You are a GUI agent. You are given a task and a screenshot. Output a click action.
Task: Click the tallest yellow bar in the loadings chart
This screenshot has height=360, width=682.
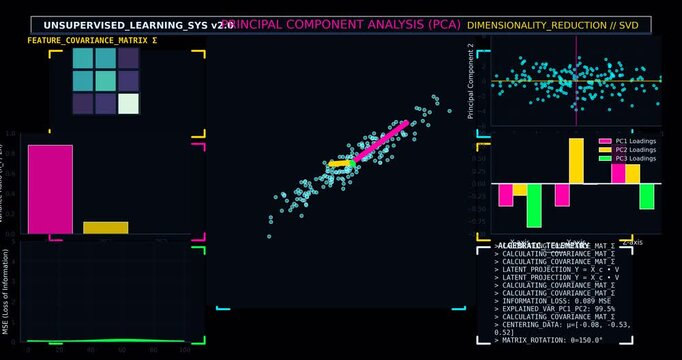coord(576,161)
